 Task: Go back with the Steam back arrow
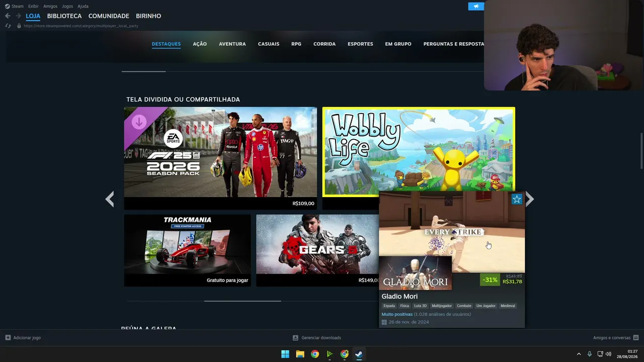(x=8, y=16)
